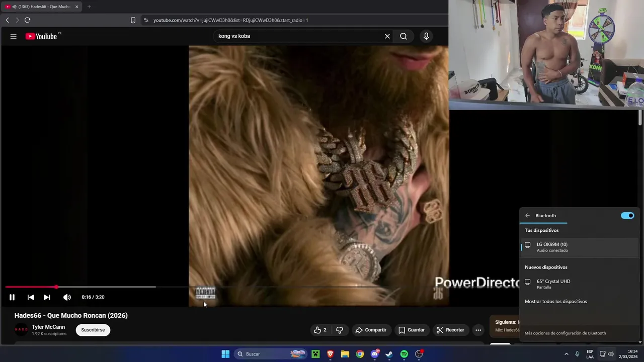Open a new browser tab

click(89, 7)
